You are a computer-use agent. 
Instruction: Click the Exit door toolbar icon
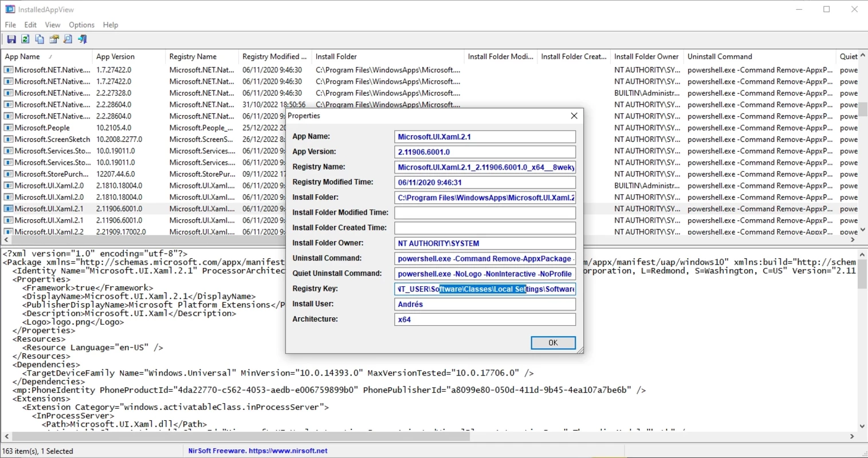(83, 40)
